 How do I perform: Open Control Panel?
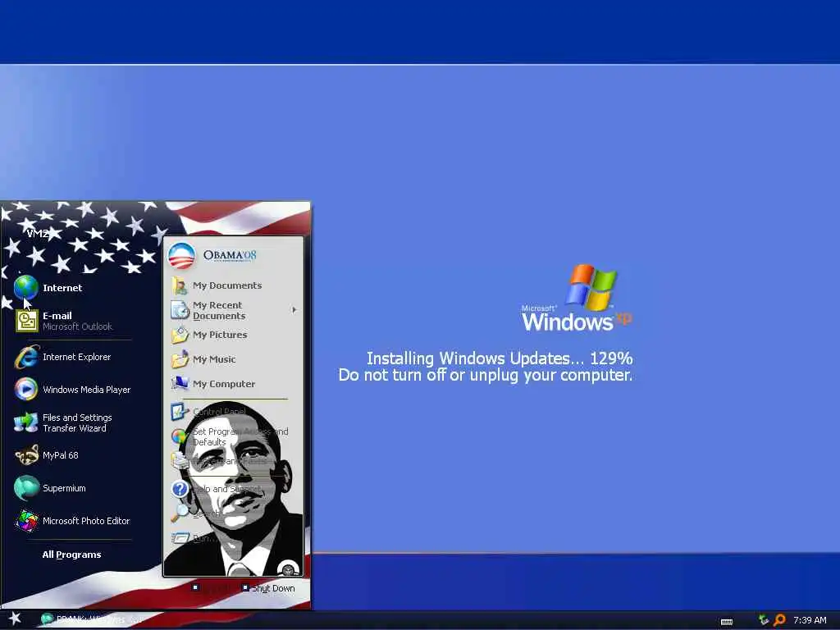pyautogui.click(x=209, y=412)
